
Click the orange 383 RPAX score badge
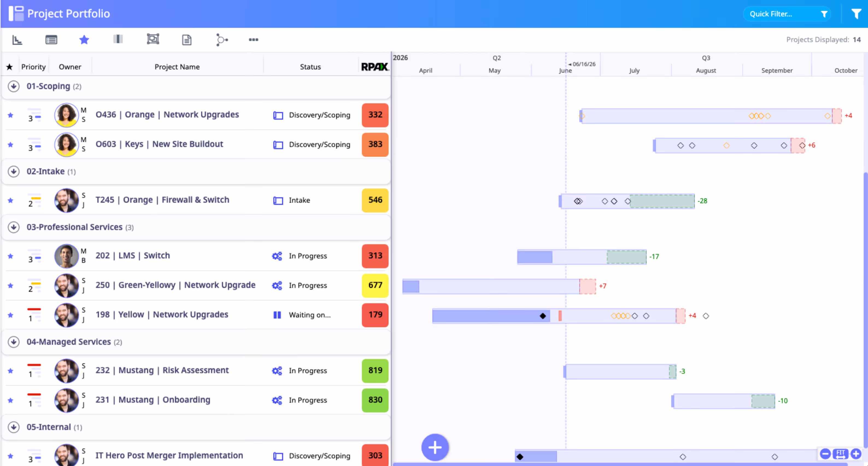pos(375,145)
